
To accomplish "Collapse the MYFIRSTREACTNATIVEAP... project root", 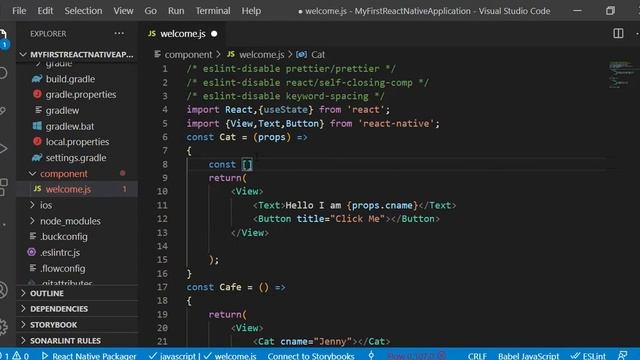I will [x=77, y=54].
